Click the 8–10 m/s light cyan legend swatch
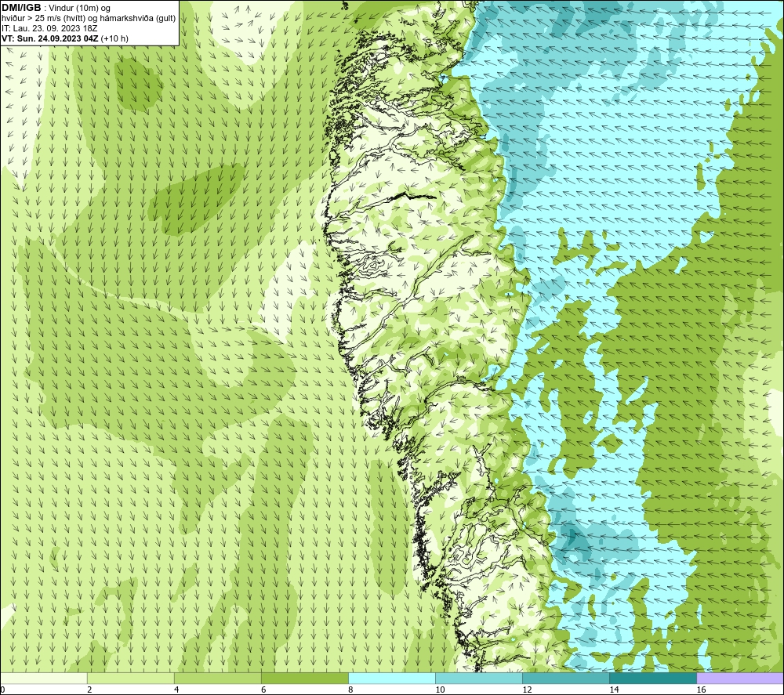This screenshot has width=784, height=695. [x=392, y=678]
